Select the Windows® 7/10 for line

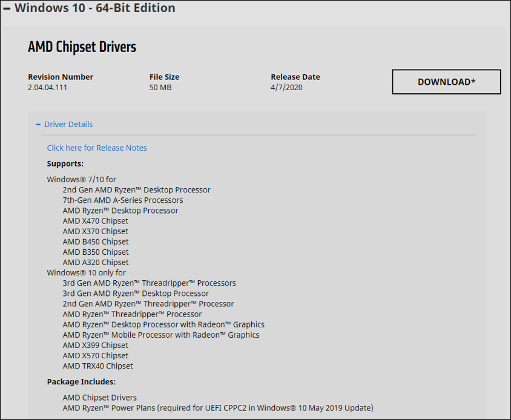(x=82, y=180)
